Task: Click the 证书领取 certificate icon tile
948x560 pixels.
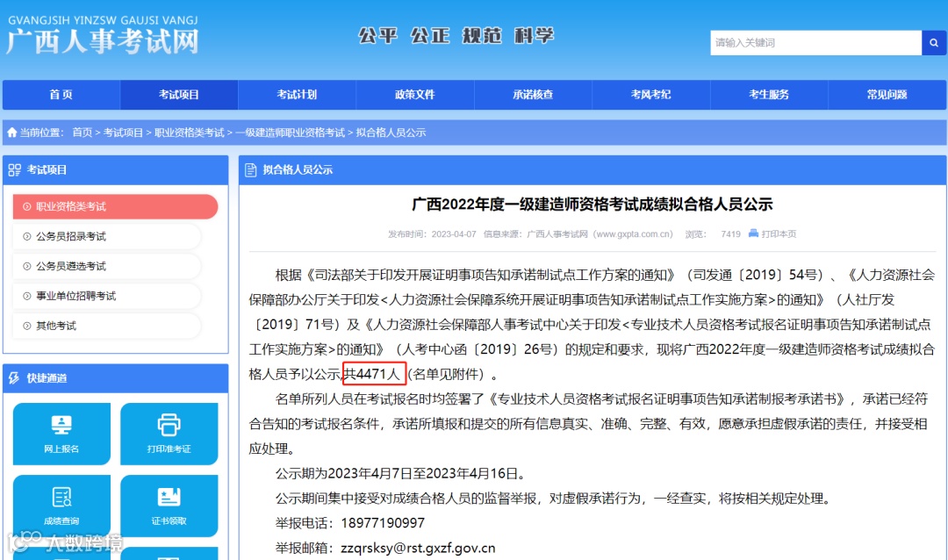Action: 169,506
